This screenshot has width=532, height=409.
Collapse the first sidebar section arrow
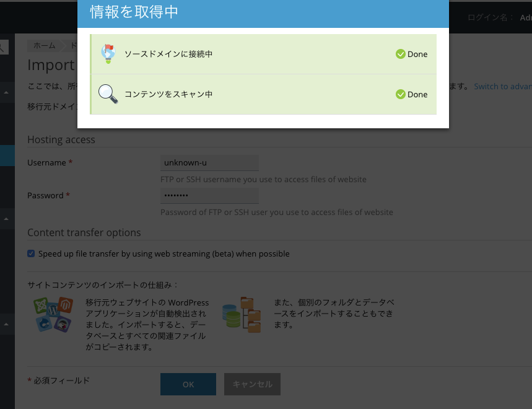[x=6, y=92]
